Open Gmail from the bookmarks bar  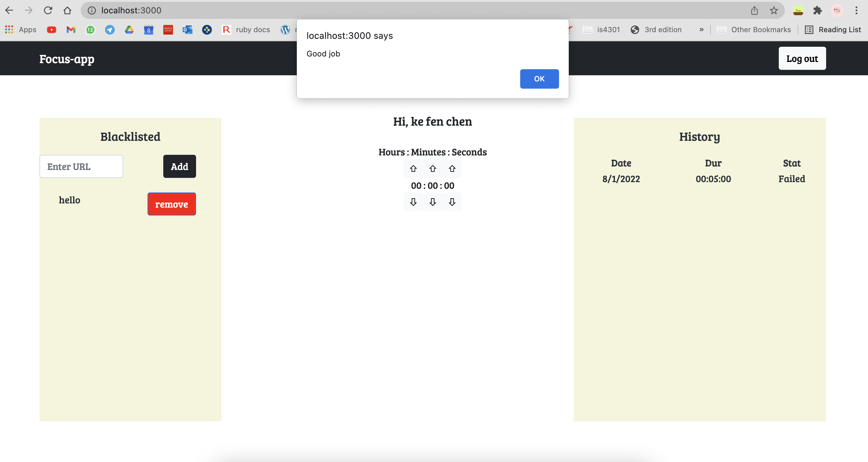[70, 30]
